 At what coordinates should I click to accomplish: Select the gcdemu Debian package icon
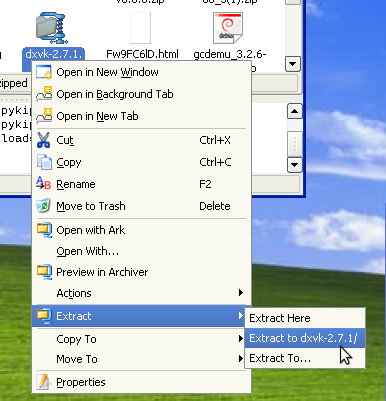coord(228,28)
